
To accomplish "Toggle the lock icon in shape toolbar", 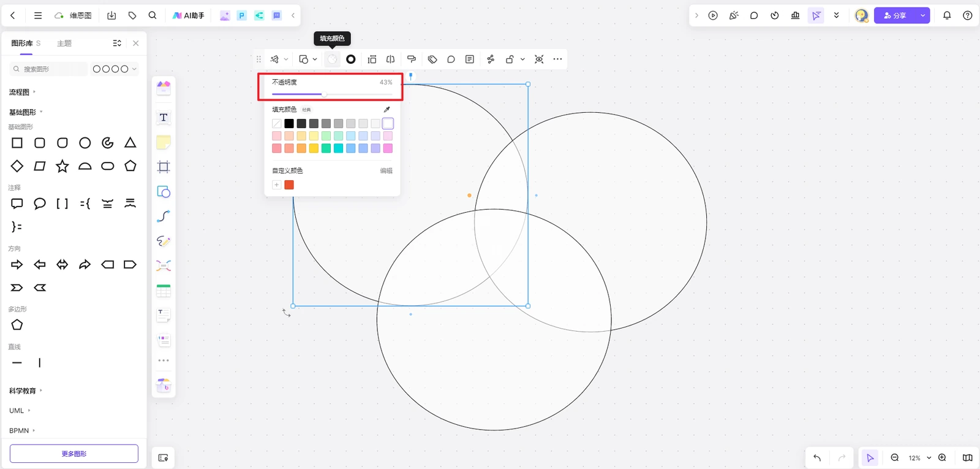I will (510, 59).
